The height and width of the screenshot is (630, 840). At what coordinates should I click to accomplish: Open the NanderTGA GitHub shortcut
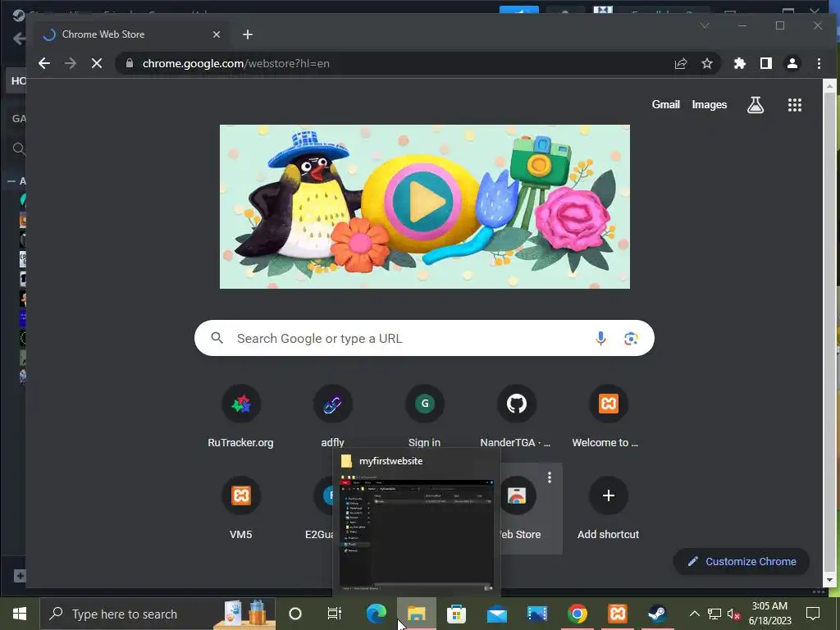click(x=517, y=418)
